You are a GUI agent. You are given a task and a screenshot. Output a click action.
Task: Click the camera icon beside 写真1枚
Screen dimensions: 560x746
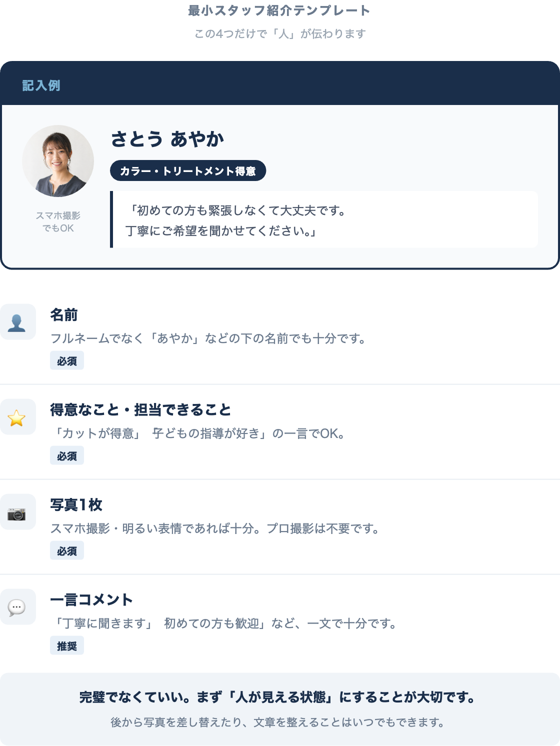click(17, 512)
